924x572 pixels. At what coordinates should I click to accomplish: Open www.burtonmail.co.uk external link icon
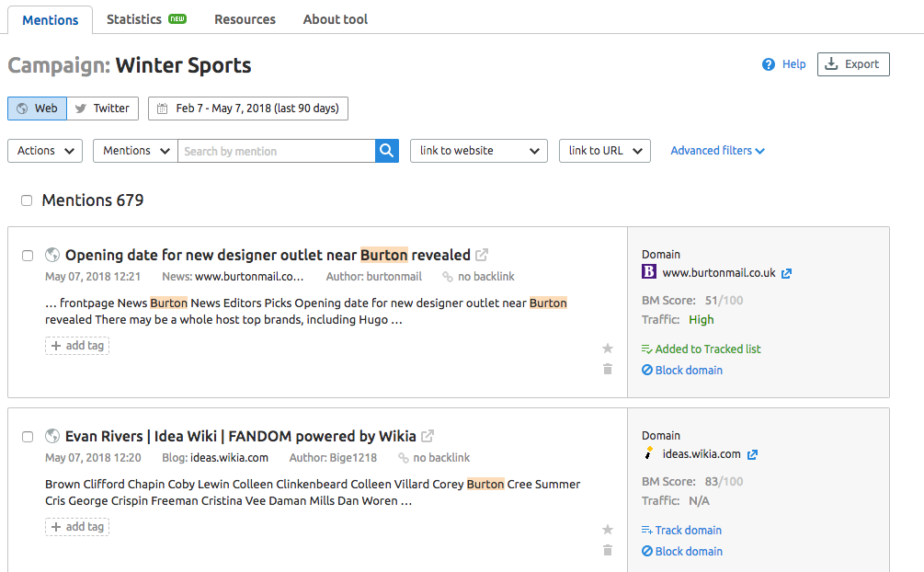pyautogui.click(x=786, y=274)
